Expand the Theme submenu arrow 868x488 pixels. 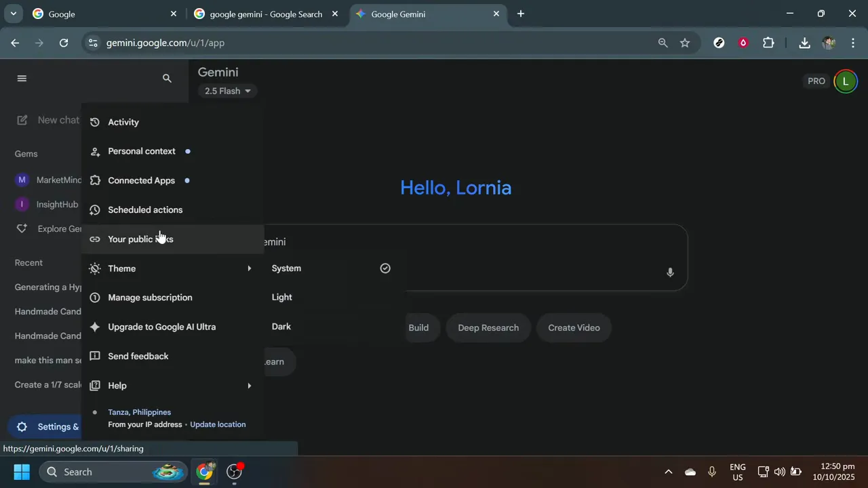point(249,268)
